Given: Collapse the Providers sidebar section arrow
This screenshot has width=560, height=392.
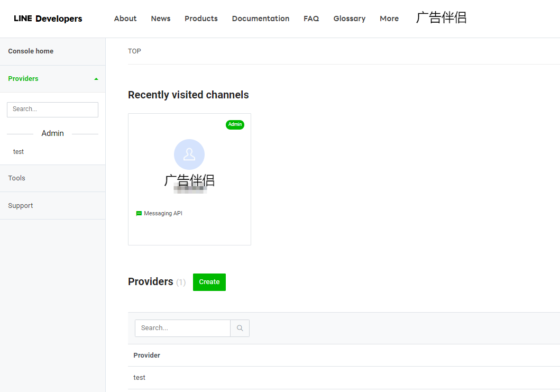Looking at the screenshot, I should point(96,79).
